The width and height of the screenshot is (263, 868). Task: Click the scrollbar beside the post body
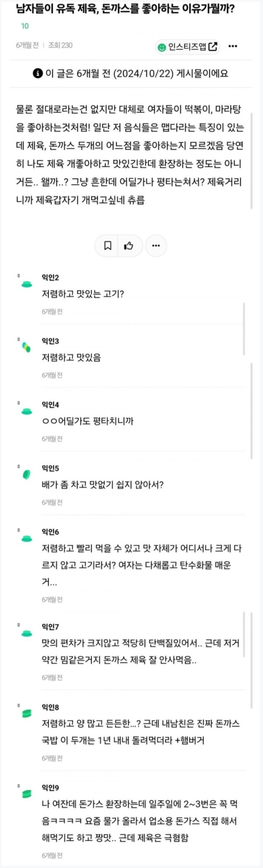(x=251, y=160)
